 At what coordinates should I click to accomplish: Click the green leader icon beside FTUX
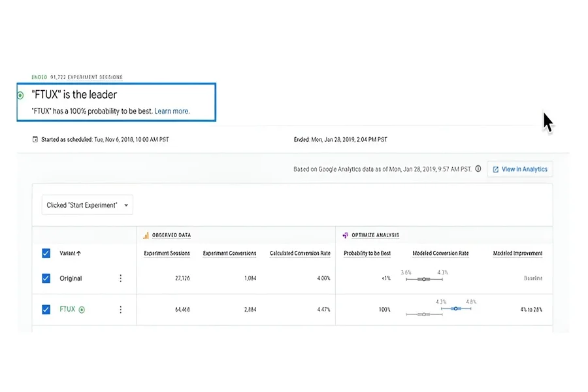click(82, 310)
